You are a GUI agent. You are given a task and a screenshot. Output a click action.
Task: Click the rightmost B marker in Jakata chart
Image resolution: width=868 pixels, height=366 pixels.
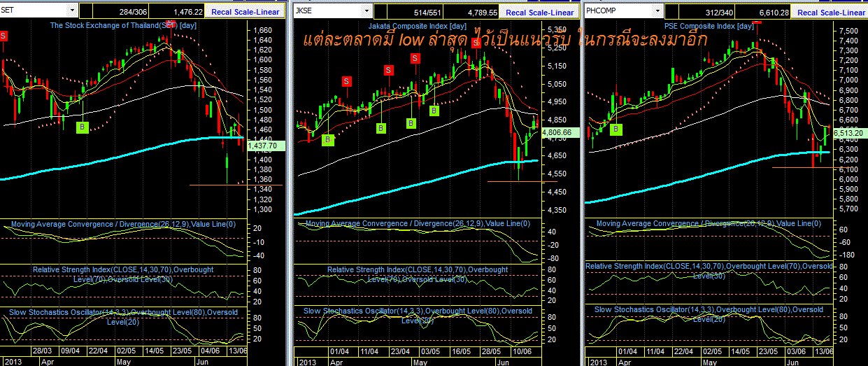pos(434,111)
